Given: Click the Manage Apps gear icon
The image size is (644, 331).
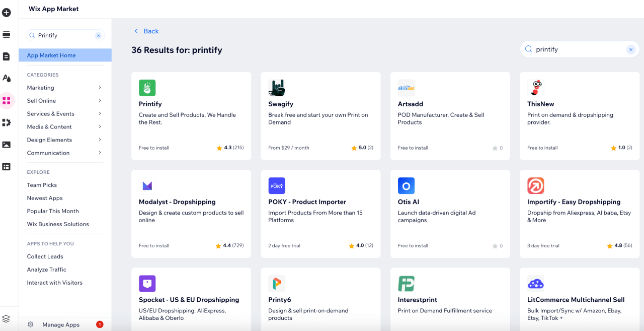Looking at the screenshot, I should (x=31, y=324).
